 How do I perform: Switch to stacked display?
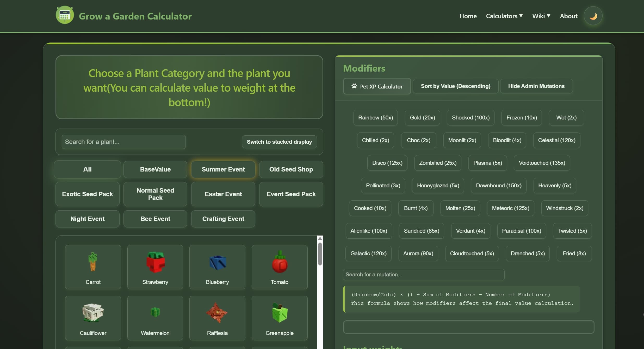click(x=279, y=142)
